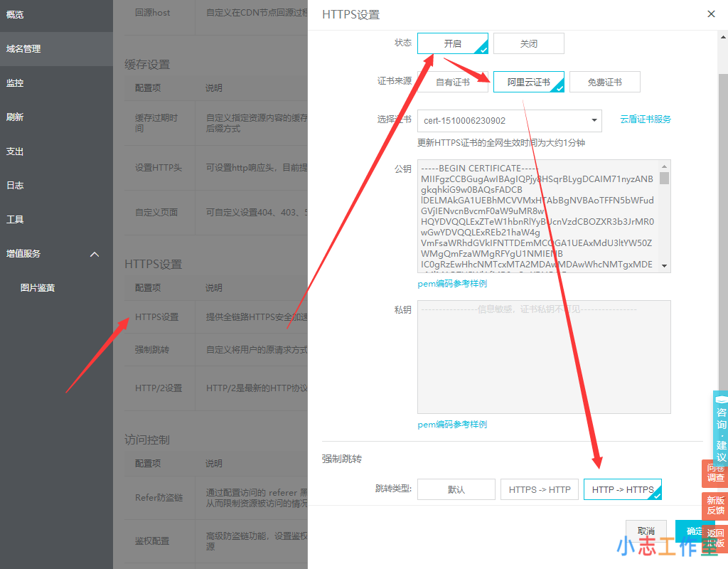Select 自有证书 certificate source
This screenshot has width=728, height=569.
(x=453, y=82)
